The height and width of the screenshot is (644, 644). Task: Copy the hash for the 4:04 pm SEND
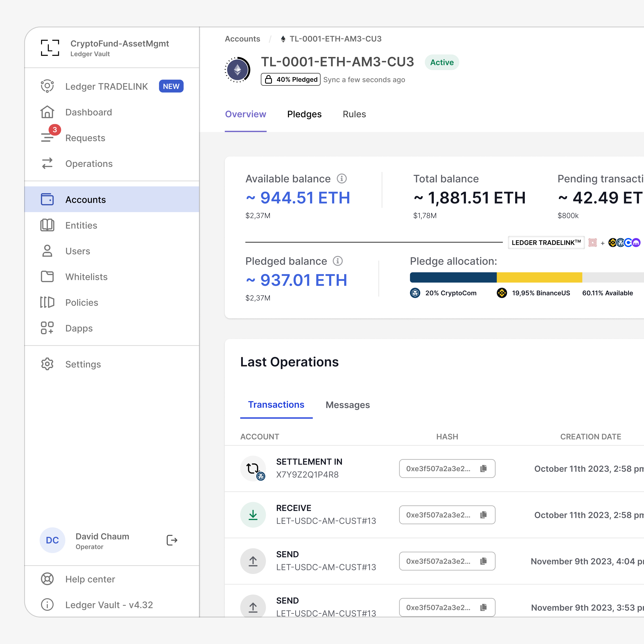(x=483, y=561)
